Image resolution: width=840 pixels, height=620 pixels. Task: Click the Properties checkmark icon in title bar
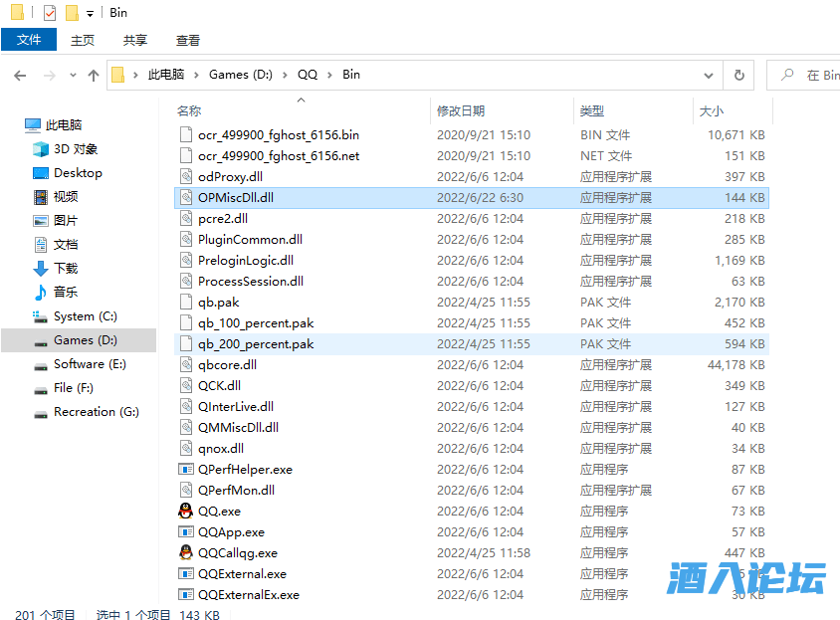(x=50, y=12)
